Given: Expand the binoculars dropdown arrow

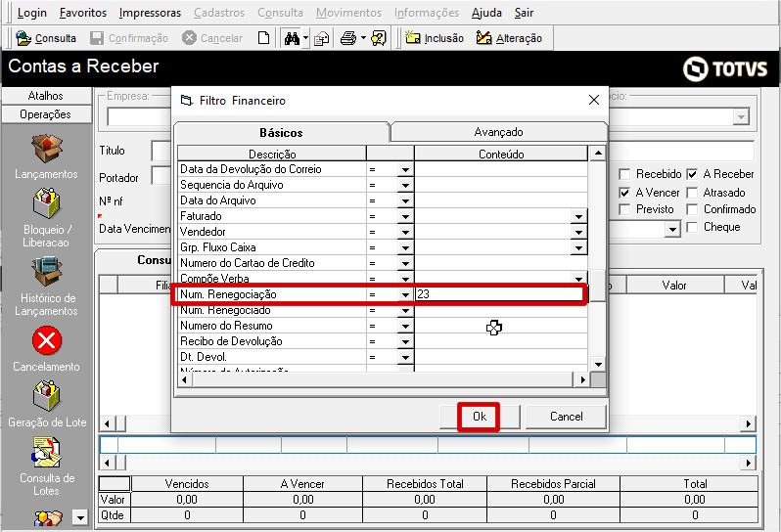Looking at the screenshot, I should tap(305, 38).
